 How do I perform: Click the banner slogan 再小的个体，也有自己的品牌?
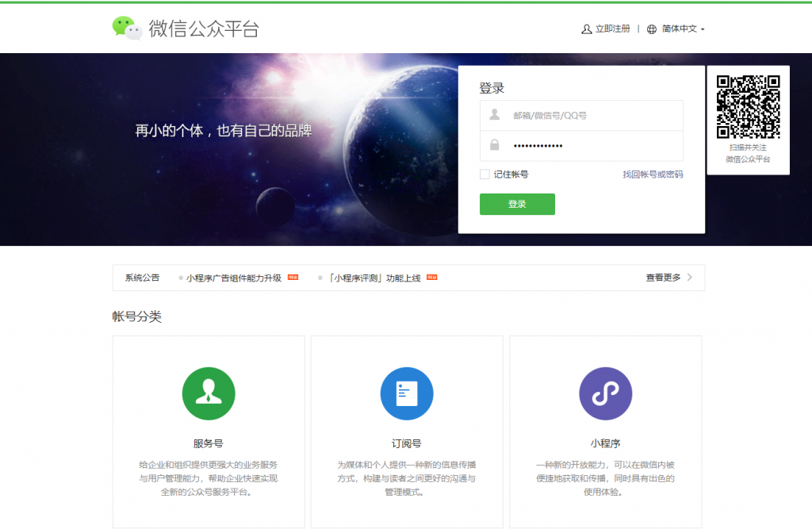pyautogui.click(x=223, y=131)
